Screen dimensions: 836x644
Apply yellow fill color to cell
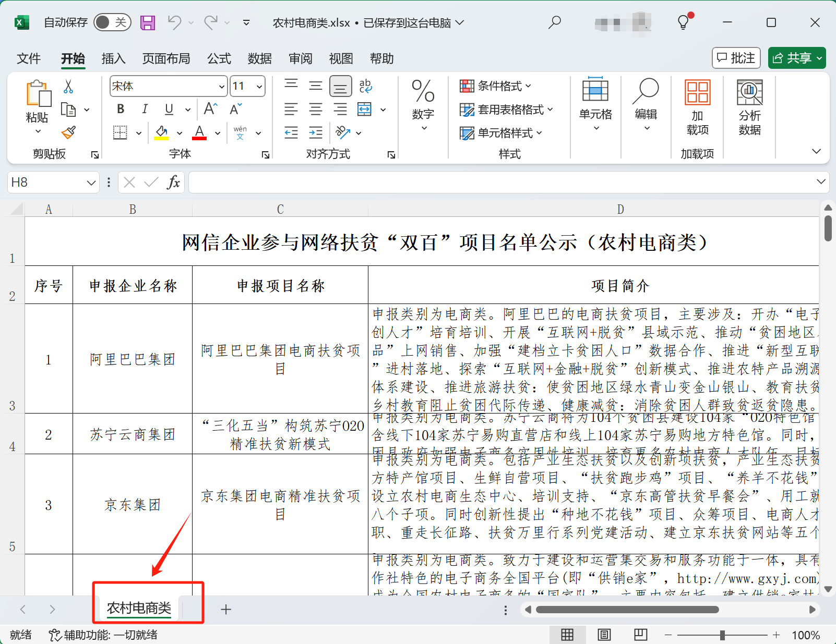(161, 132)
